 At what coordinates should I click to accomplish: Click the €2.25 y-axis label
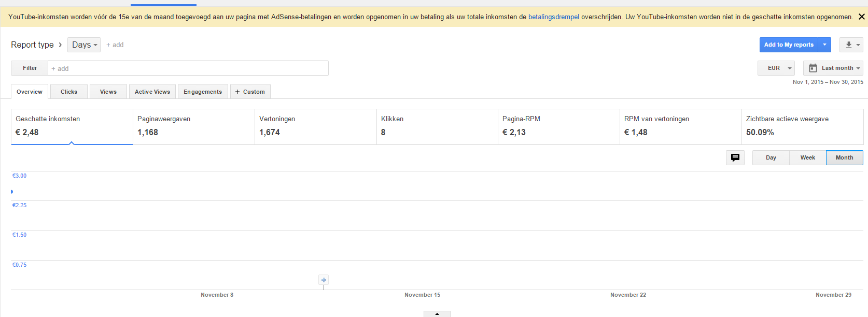[x=19, y=205]
